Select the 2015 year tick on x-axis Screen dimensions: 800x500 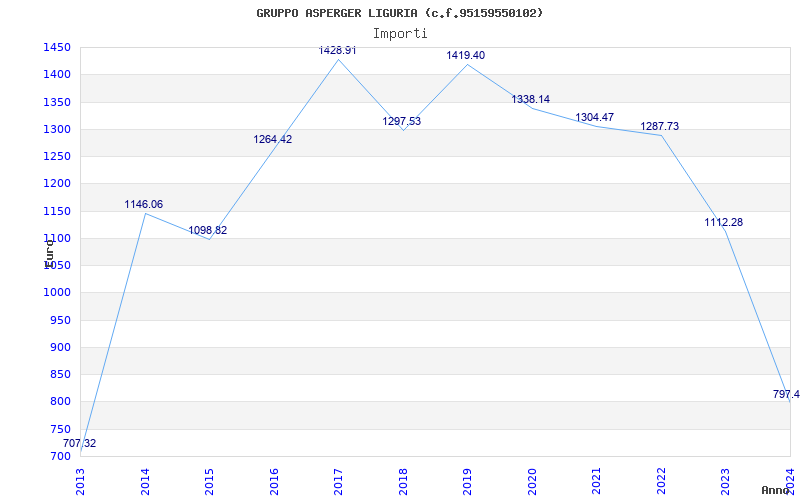point(209,480)
